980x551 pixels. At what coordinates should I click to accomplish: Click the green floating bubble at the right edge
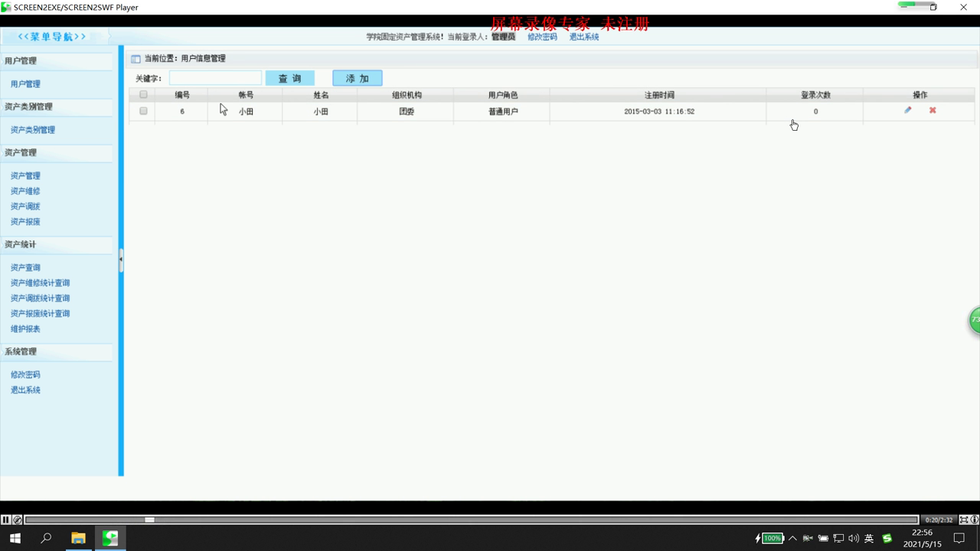[975, 320]
